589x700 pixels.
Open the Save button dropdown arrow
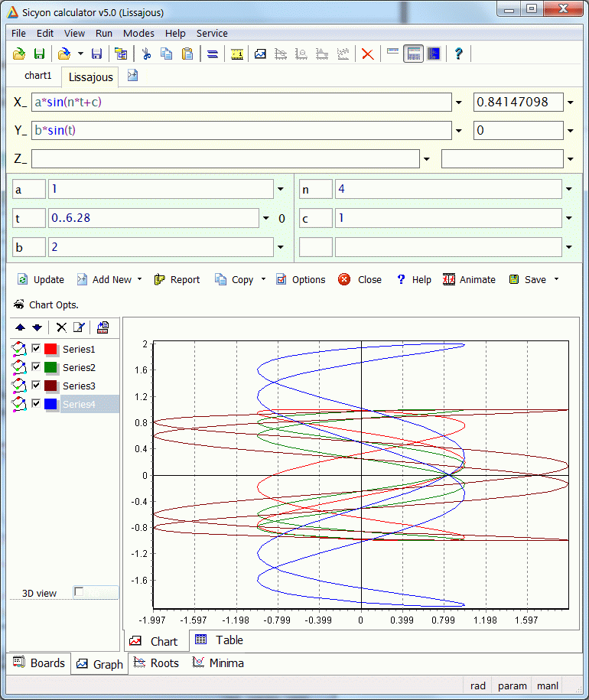coord(556,279)
